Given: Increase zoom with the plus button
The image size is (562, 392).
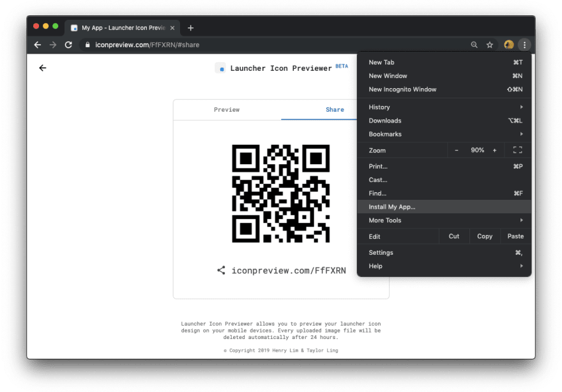Looking at the screenshot, I should tap(494, 151).
